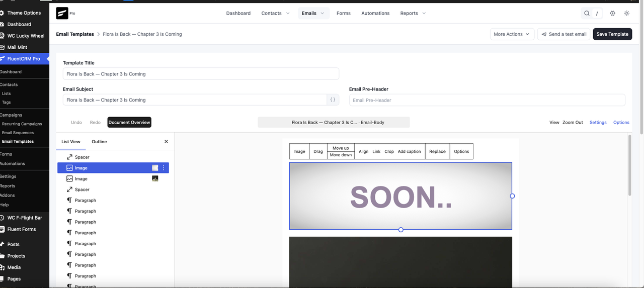Open the Automations top menu item
This screenshot has width=644, height=288.
pos(375,13)
